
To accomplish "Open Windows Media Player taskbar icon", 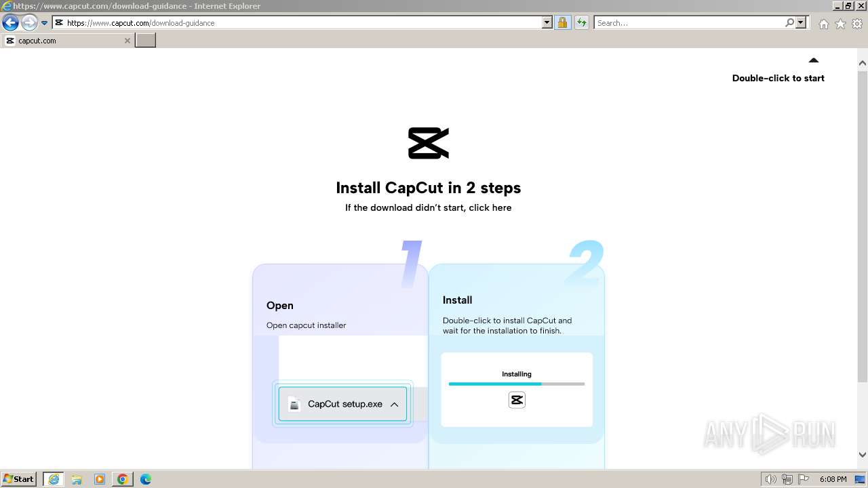I will click(x=100, y=479).
